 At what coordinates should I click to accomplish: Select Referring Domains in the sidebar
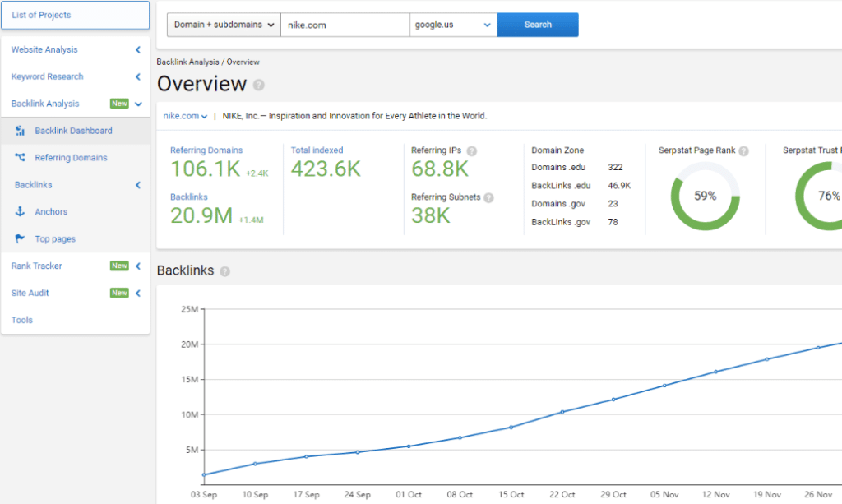71,157
